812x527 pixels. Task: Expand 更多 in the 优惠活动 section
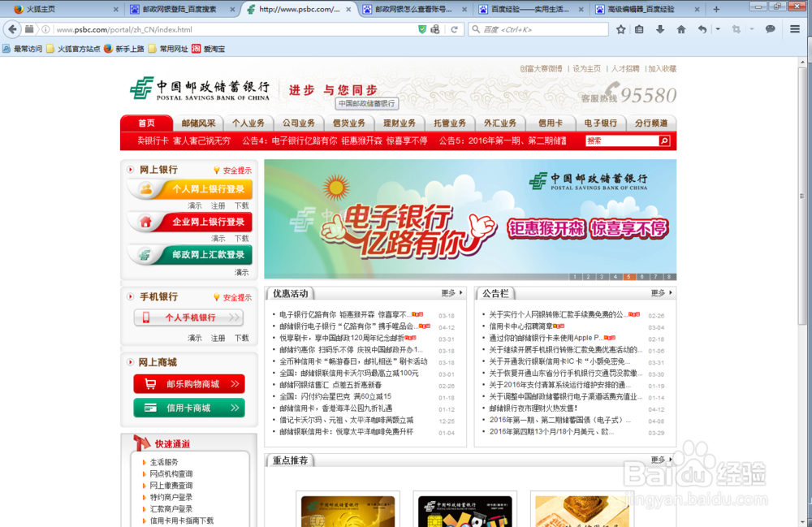coord(451,293)
